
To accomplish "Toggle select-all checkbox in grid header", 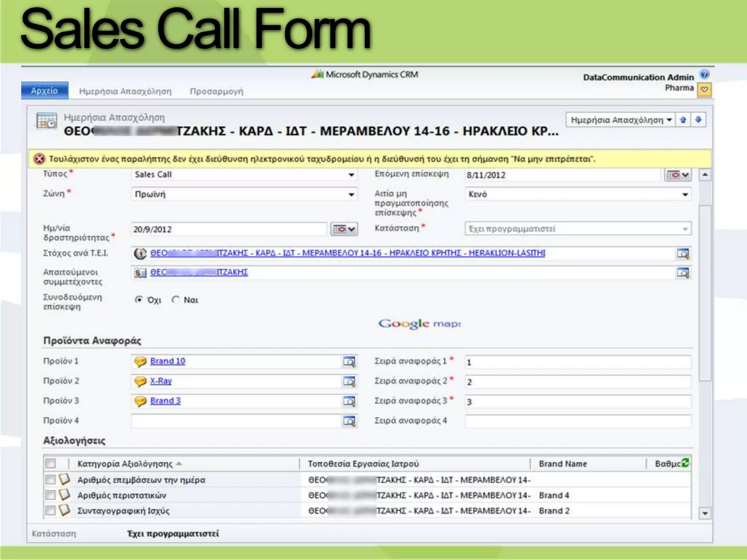I will coord(50,463).
